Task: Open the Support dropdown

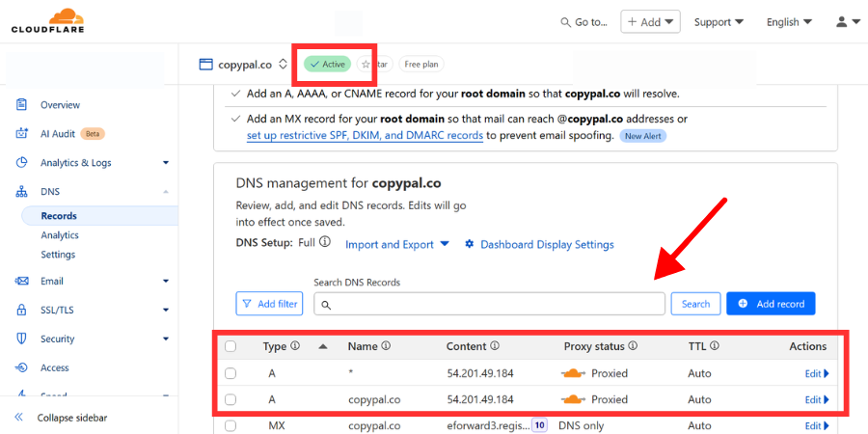Action: 719,22
